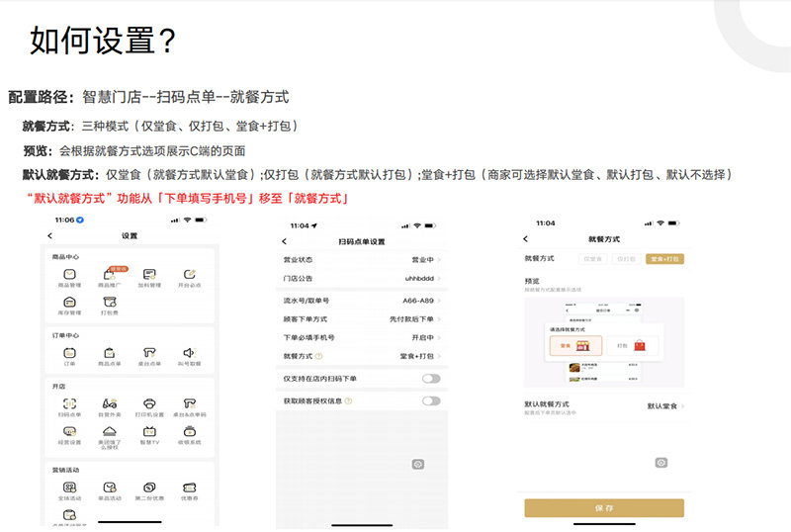Open the 订单 icon in 订单中心

(x=69, y=356)
